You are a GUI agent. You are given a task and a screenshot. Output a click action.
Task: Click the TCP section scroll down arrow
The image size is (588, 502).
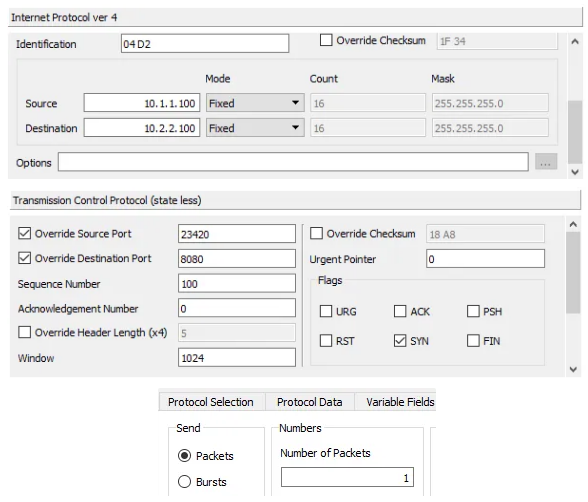573,369
